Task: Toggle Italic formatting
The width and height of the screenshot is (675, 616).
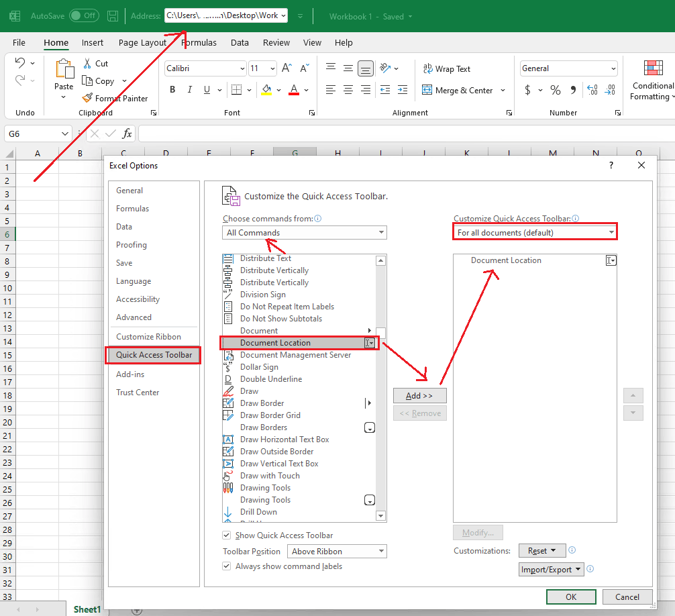Action: [189, 89]
